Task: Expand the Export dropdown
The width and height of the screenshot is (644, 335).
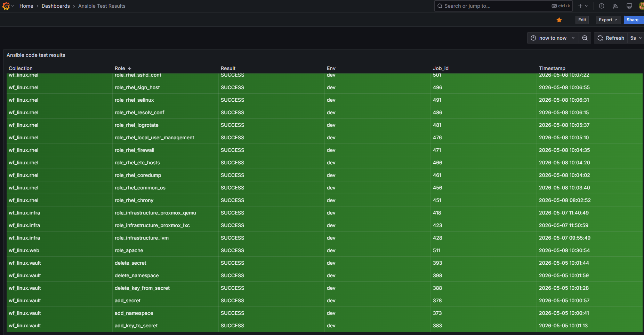Action: tap(608, 20)
